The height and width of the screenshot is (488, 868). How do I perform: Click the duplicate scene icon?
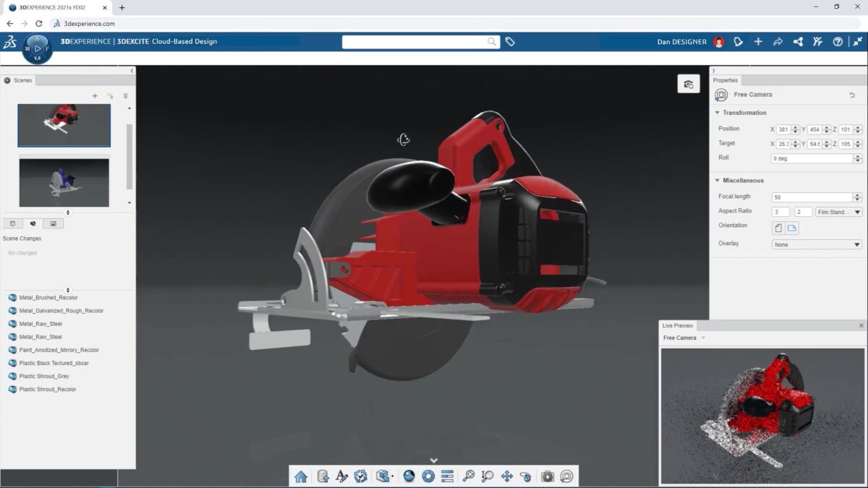pos(110,95)
